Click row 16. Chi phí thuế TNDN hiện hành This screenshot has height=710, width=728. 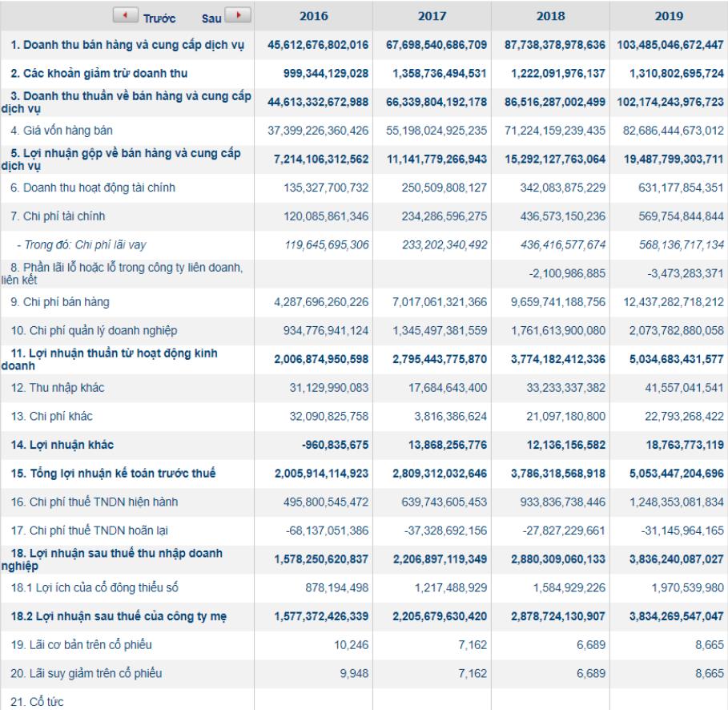(x=364, y=502)
